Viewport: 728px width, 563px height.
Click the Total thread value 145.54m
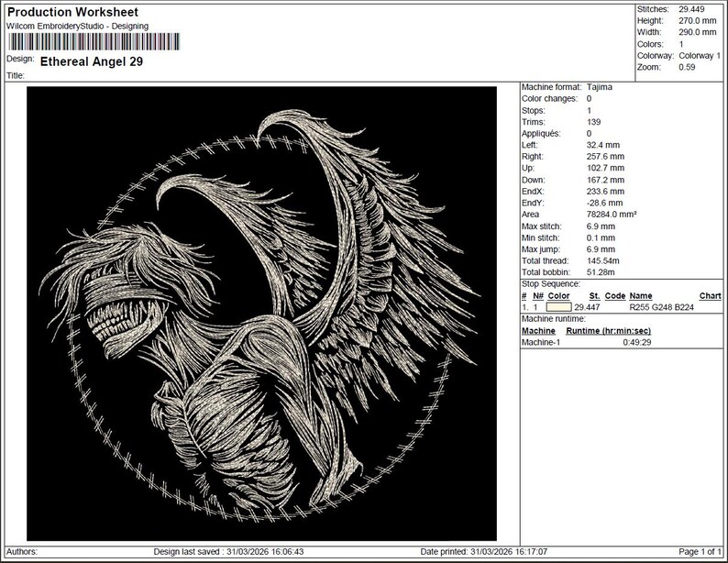point(602,260)
